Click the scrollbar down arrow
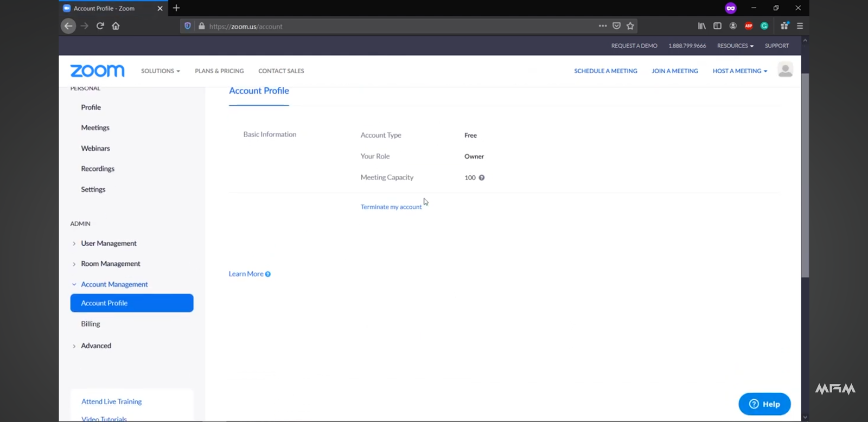The height and width of the screenshot is (422, 868). 805,417
